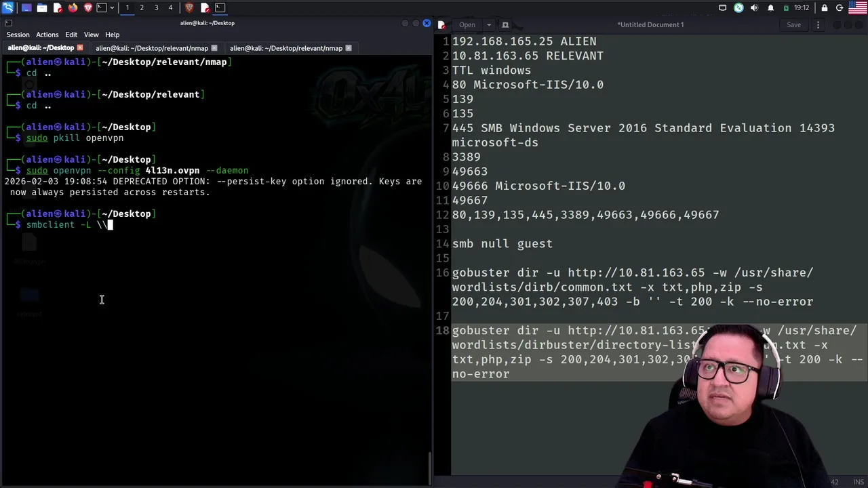Click the 19:12 panel clock

[802, 7]
